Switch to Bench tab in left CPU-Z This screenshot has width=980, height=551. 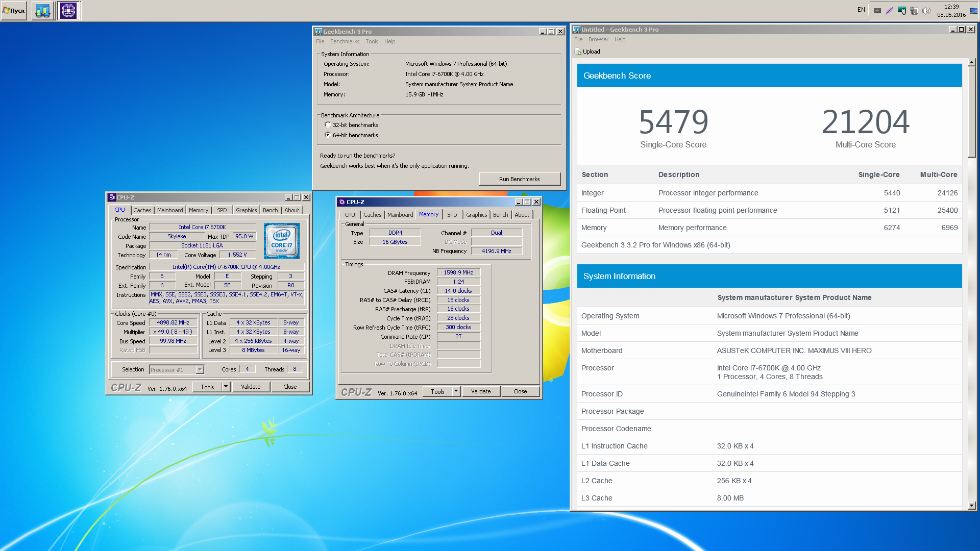point(271,210)
